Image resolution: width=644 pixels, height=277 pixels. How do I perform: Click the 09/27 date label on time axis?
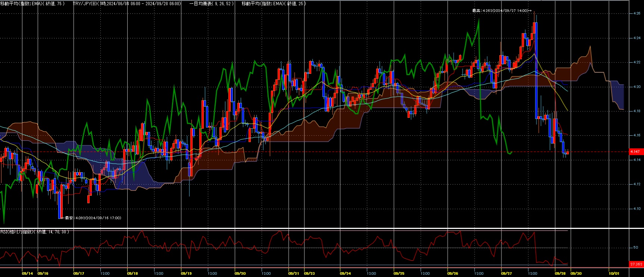tap(506, 273)
